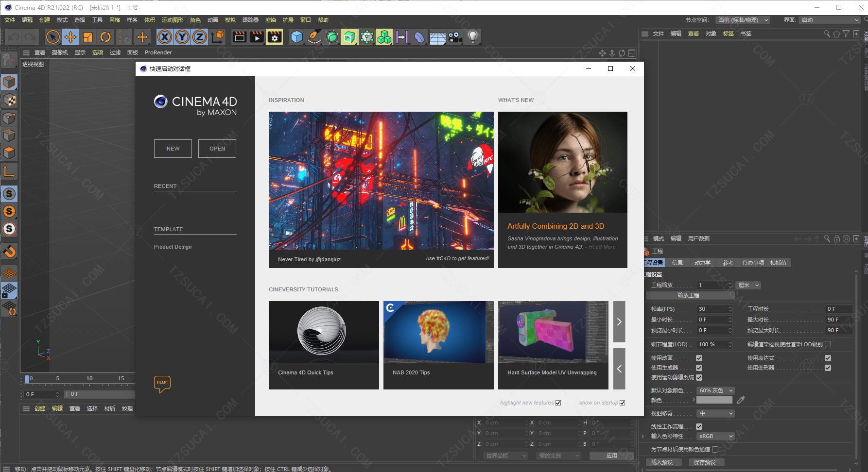Uncheck 使用动画 checkbox
The width and height of the screenshot is (868, 472).
[x=699, y=358]
